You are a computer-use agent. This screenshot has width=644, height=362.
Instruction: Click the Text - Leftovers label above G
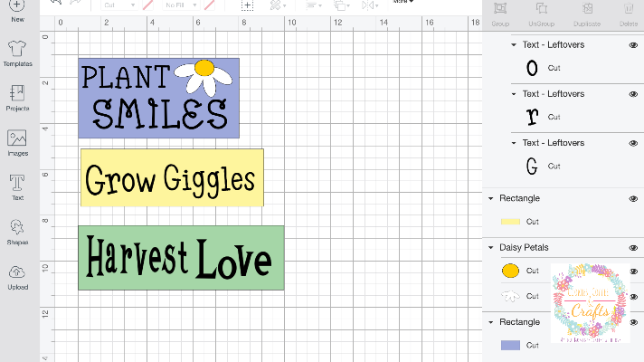(x=554, y=143)
